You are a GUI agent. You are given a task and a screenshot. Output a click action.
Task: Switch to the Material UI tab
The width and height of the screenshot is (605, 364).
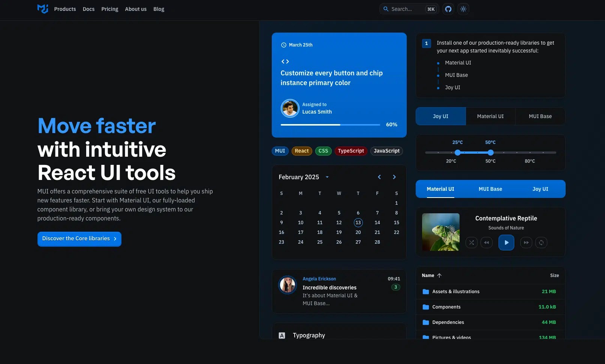coord(440,189)
